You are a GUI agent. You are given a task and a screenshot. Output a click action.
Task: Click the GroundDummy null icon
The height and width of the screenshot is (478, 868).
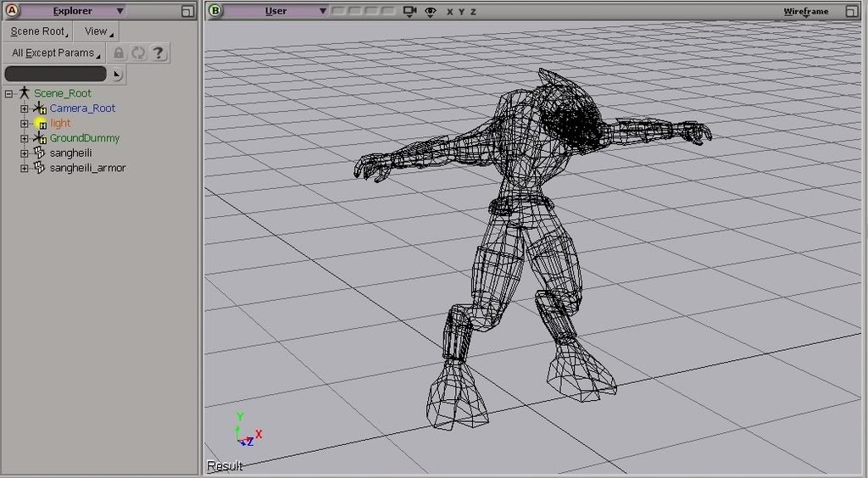(39, 138)
